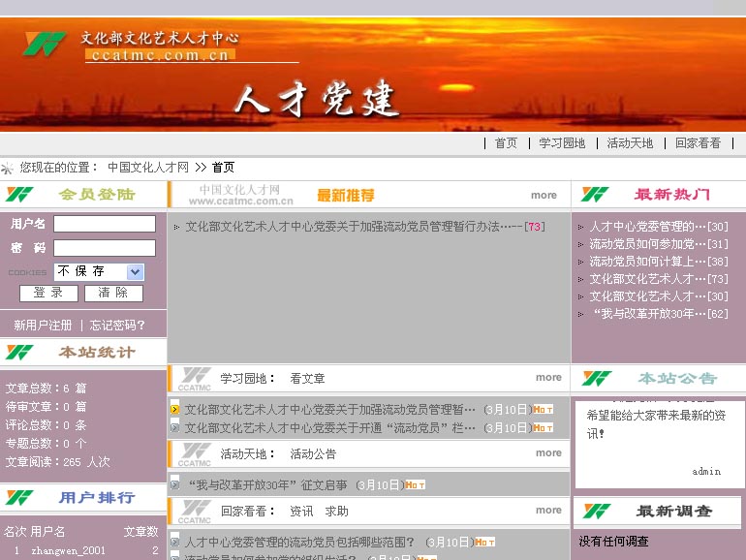This screenshot has height=560, width=746.
Task: Click the 回家看看 section heading
Action: pyautogui.click(x=247, y=512)
